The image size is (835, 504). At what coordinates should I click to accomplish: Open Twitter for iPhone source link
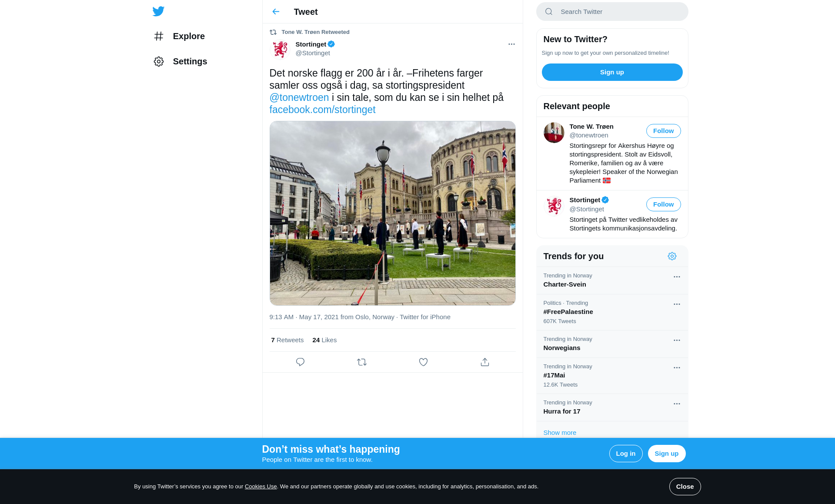[425, 317]
